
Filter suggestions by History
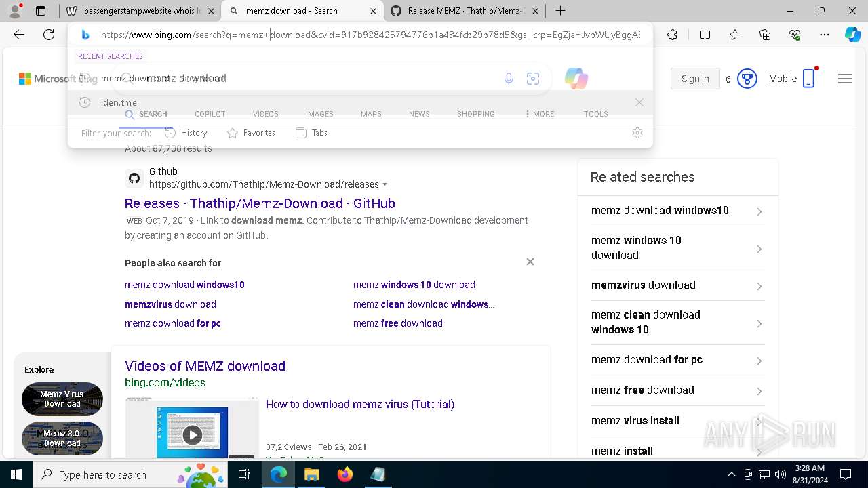186,133
